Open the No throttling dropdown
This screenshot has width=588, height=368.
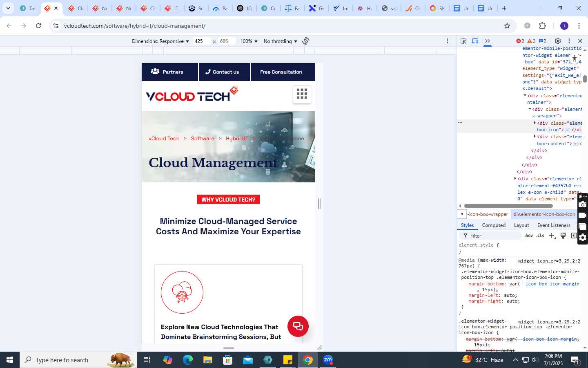click(281, 41)
